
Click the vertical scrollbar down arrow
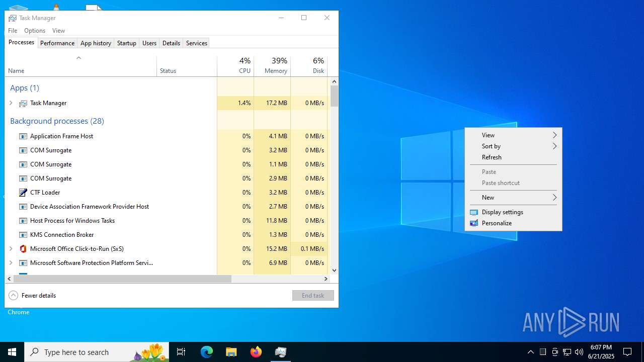point(334,270)
